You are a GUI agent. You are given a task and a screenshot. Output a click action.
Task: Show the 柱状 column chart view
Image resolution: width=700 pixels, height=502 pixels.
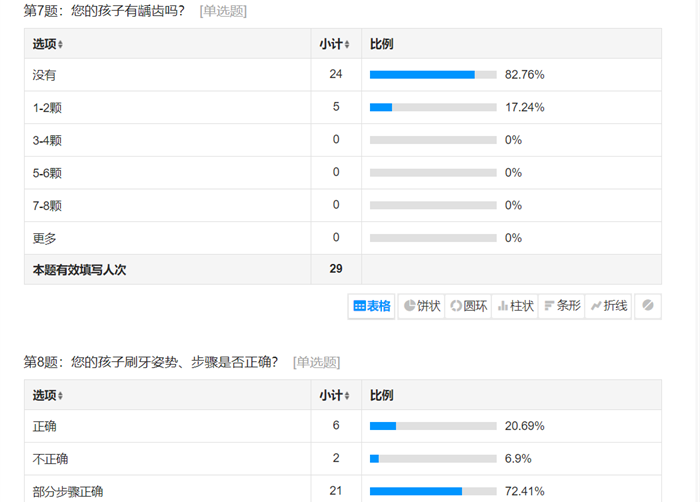click(x=515, y=306)
